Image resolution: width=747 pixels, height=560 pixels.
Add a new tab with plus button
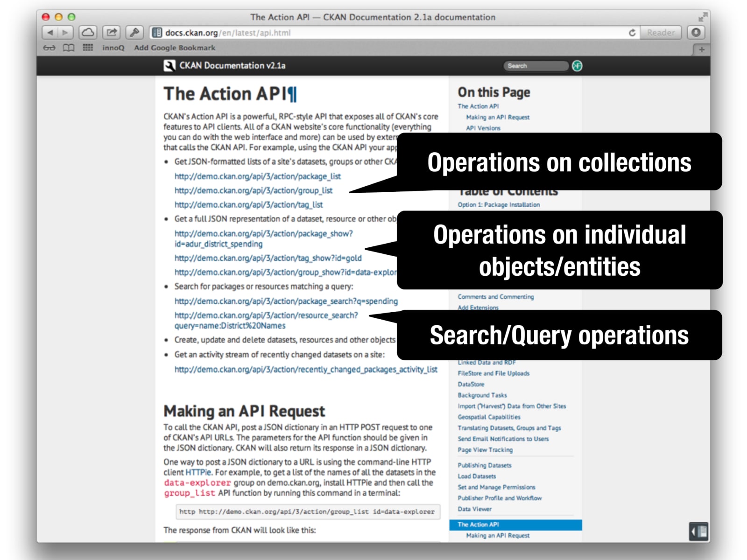point(701,49)
